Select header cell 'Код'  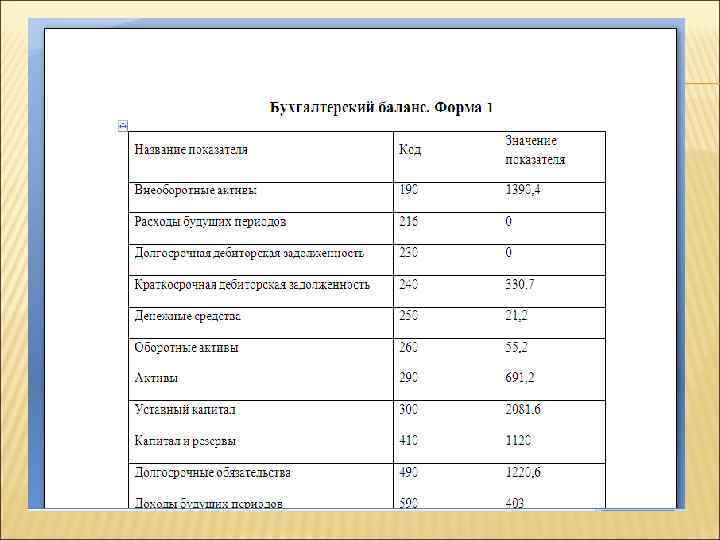tap(410, 150)
